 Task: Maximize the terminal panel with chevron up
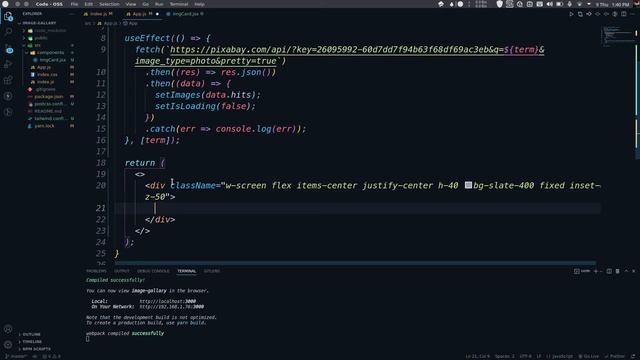pos(626,271)
